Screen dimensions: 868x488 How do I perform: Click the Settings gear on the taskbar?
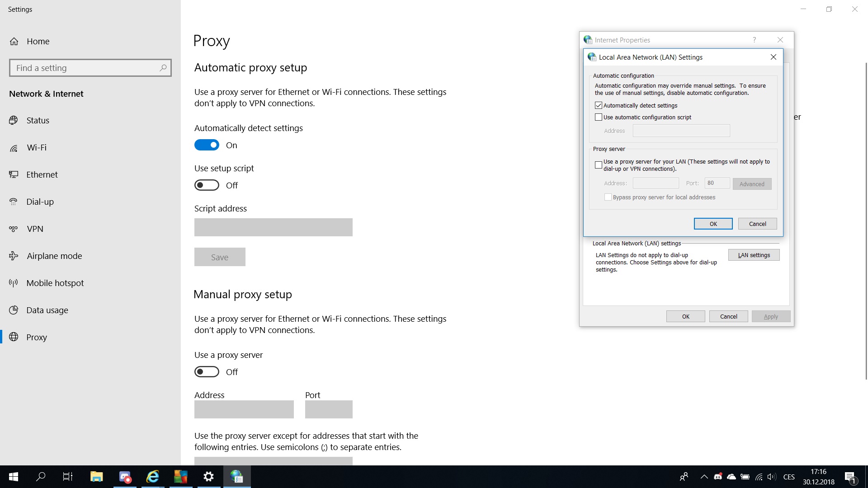point(208,477)
